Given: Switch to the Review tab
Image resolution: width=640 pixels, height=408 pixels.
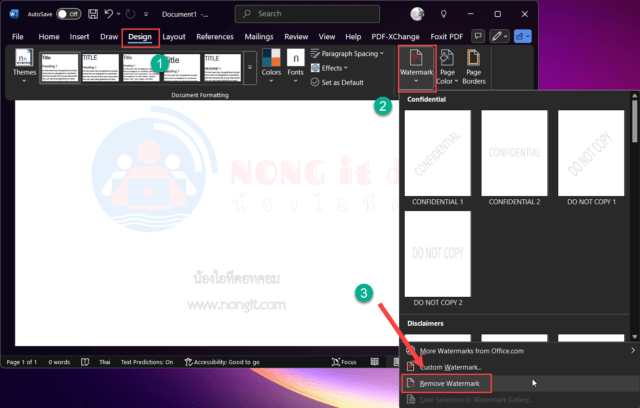Looking at the screenshot, I should [296, 37].
